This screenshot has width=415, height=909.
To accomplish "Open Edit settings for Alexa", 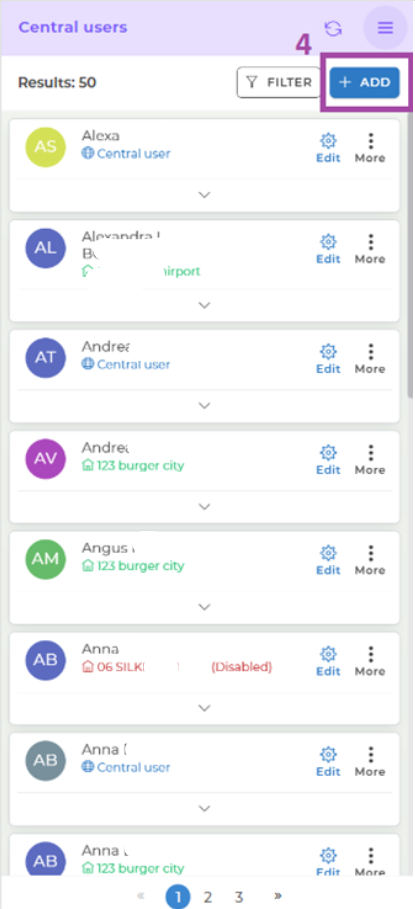I will (x=328, y=148).
